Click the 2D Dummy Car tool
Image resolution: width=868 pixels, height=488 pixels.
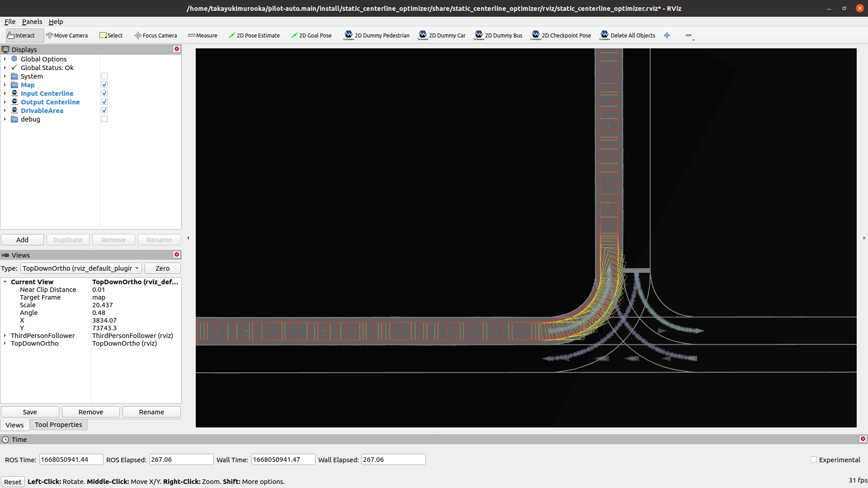click(x=442, y=35)
